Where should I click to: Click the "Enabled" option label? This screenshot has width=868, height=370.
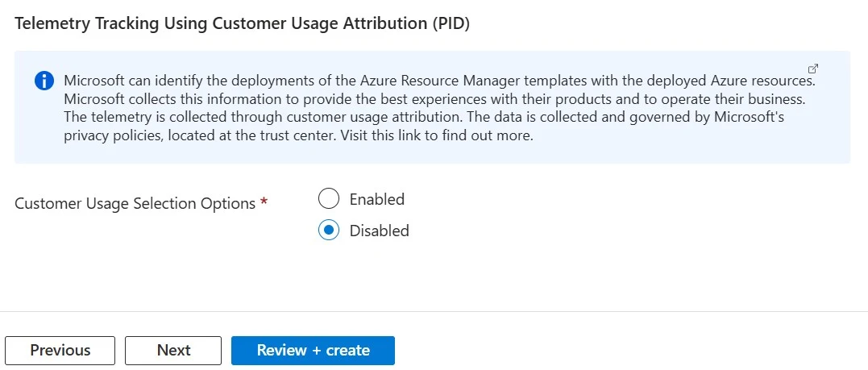[376, 199]
